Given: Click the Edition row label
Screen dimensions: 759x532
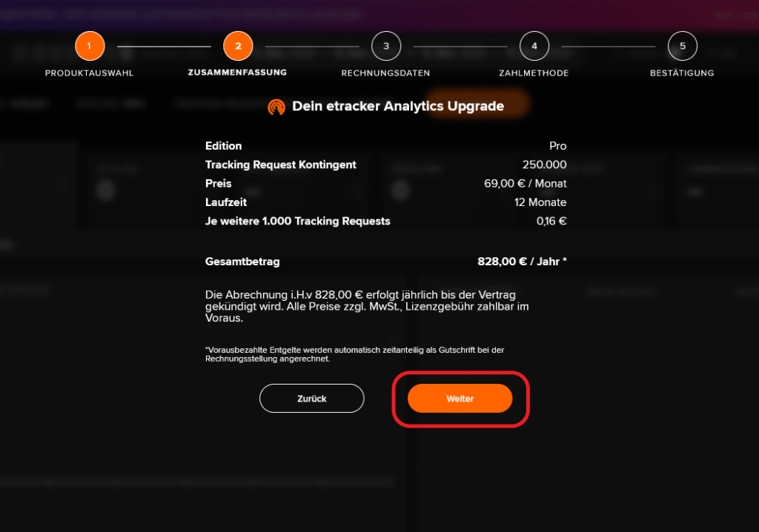Looking at the screenshot, I should coord(223,146).
